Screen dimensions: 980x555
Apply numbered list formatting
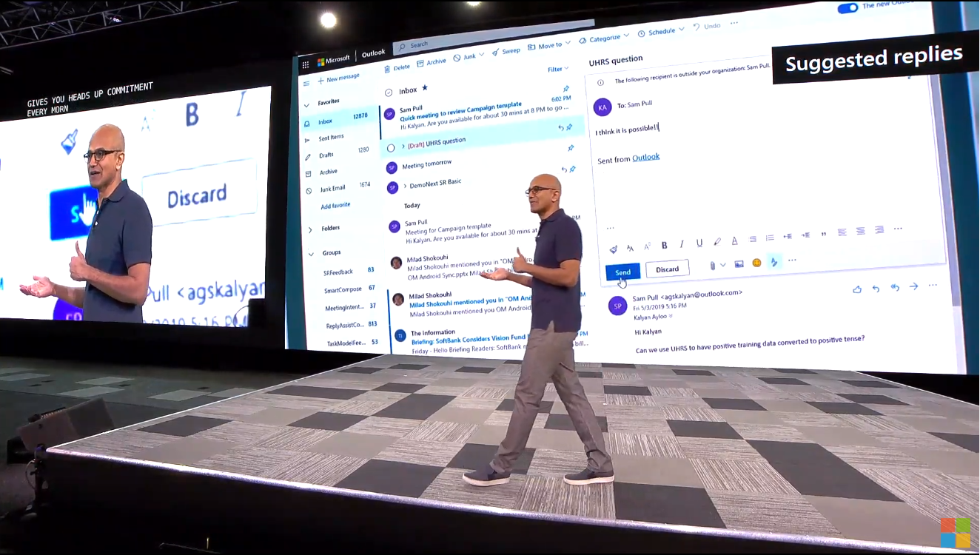(770, 238)
